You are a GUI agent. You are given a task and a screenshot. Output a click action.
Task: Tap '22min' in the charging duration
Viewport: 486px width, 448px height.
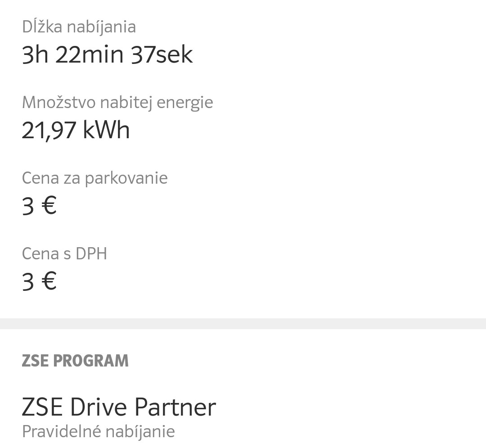click(x=90, y=55)
